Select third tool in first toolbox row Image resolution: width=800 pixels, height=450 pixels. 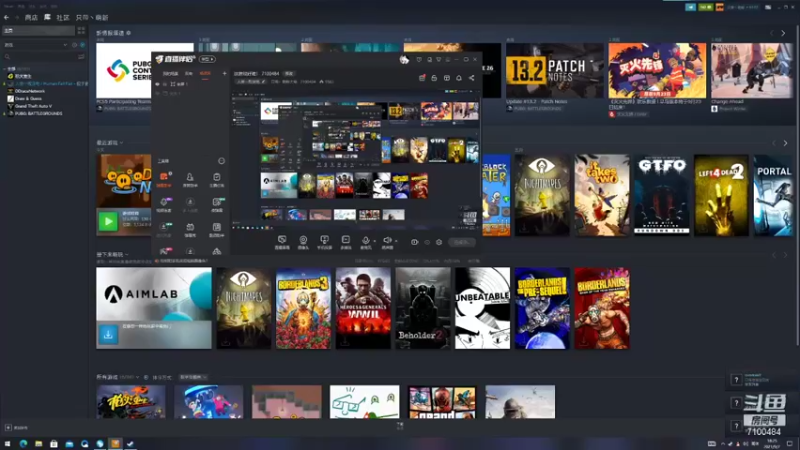tap(216, 180)
